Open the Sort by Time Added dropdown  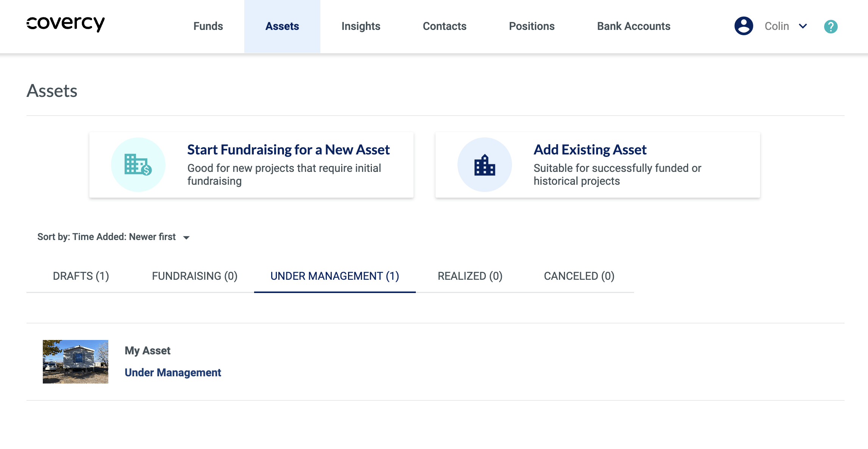(107, 237)
